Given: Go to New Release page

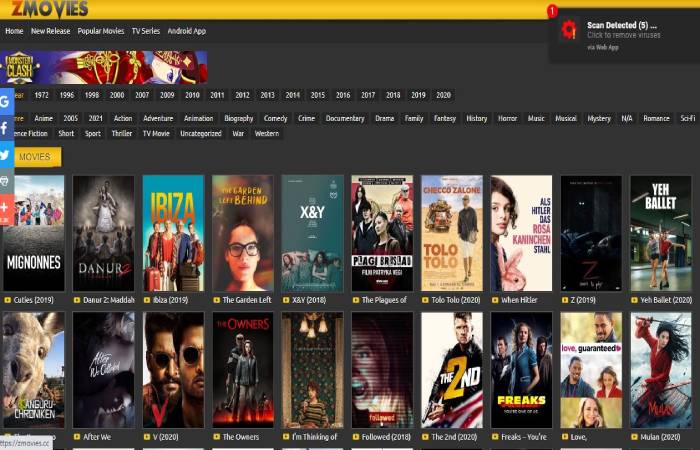Looking at the screenshot, I should pos(50,31).
